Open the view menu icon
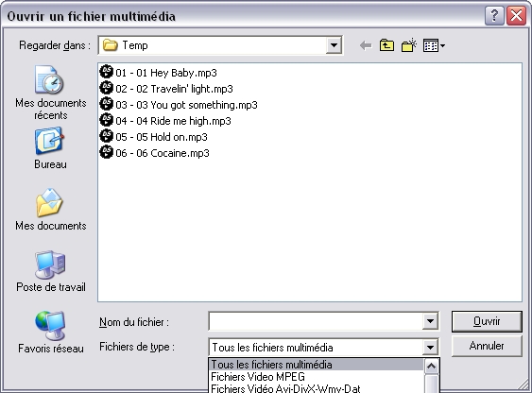The width and height of the screenshot is (532, 393). (x=434, y=45)
